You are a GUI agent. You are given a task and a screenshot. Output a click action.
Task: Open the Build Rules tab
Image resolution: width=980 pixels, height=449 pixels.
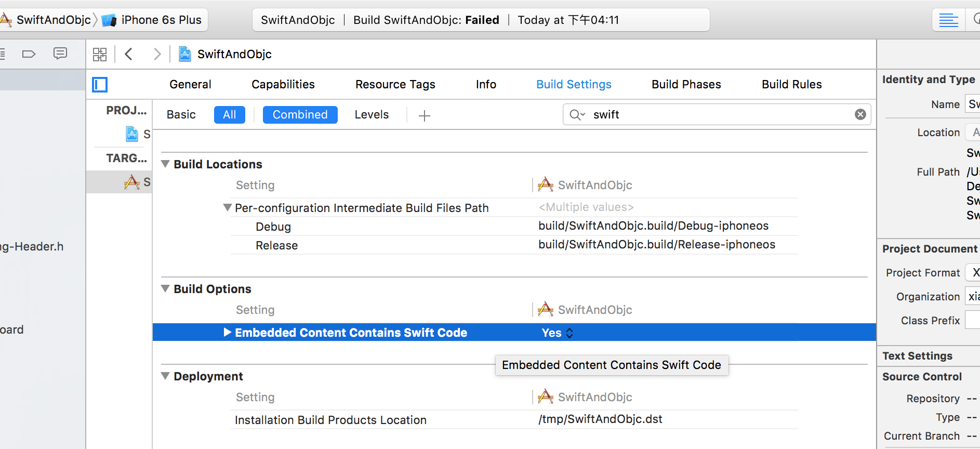(791, 84)
